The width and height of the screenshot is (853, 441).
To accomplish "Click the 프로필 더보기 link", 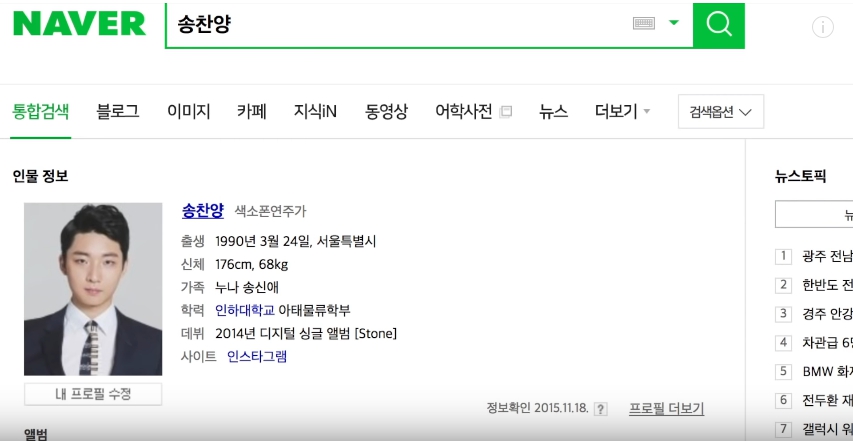I will pos(666,409).
